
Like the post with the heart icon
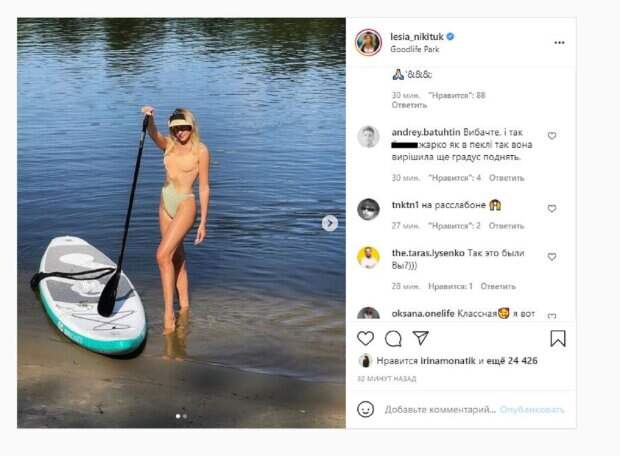365,339
